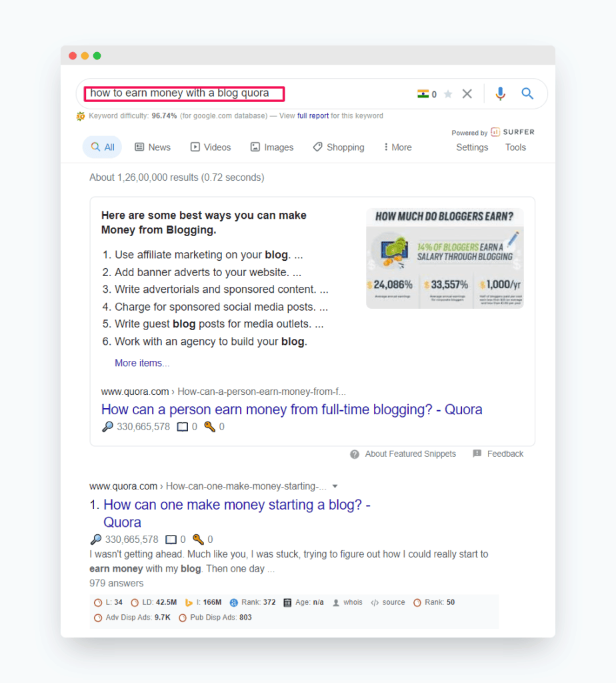Switch to the Videos tab
The height and width of the screenshot is (683, 616).
(x=211, y=147)
